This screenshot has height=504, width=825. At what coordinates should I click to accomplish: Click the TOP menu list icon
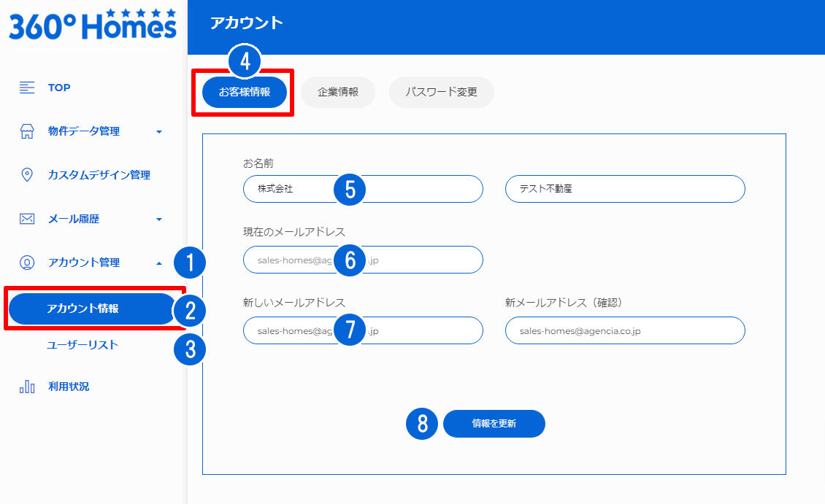(x=27, y=88)
